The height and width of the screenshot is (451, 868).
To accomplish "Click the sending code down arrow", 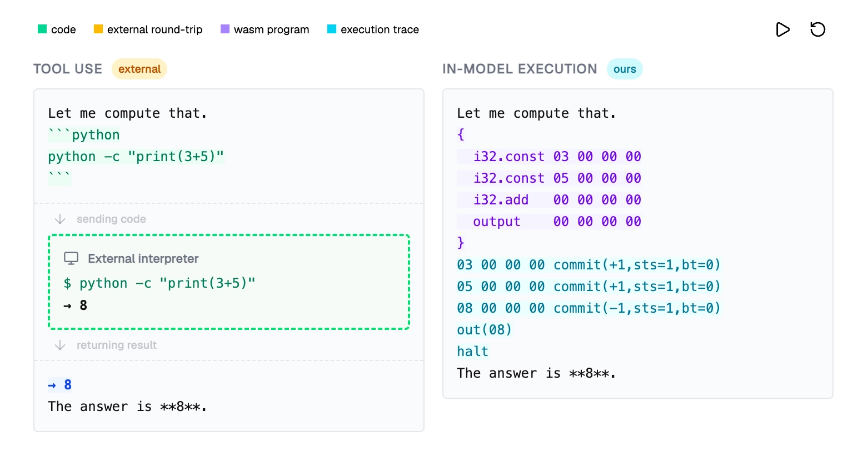I will point(60,219).
